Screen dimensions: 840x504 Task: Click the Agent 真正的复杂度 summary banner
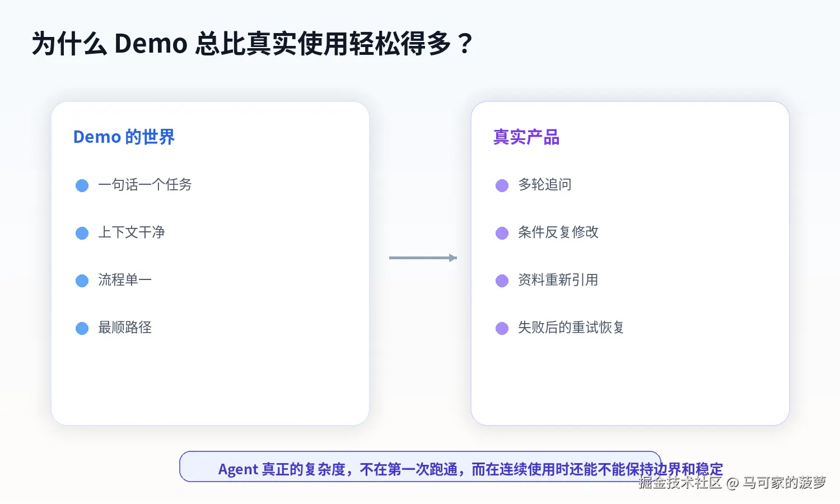tap(420, 466)
